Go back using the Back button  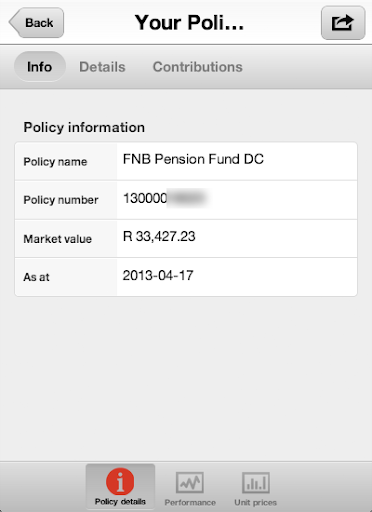coord(36,23)
